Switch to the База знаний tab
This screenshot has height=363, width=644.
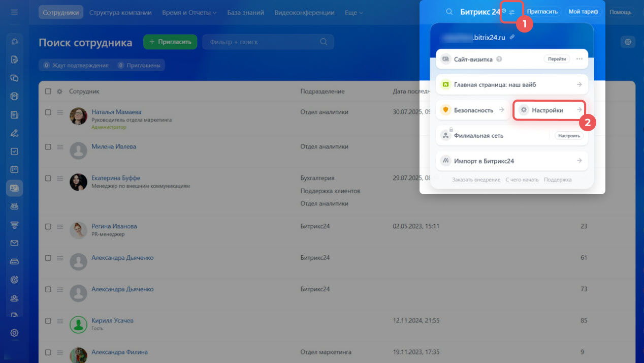pos(245,12)
